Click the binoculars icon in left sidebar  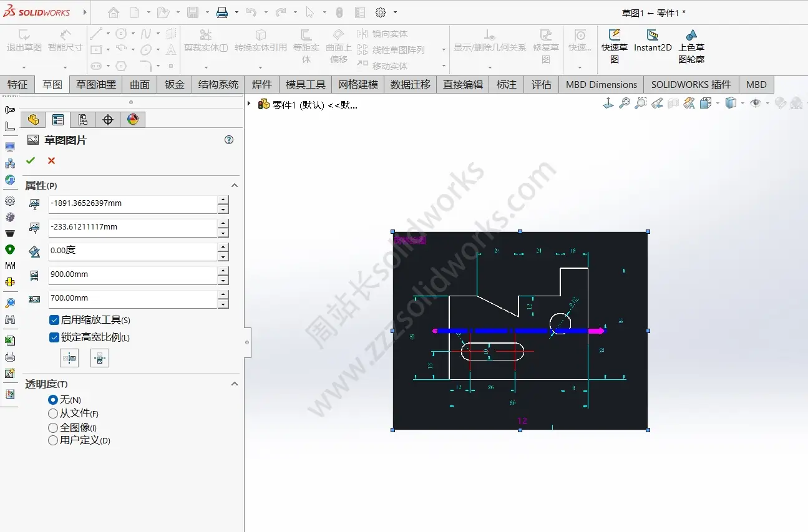pos(10,319)
